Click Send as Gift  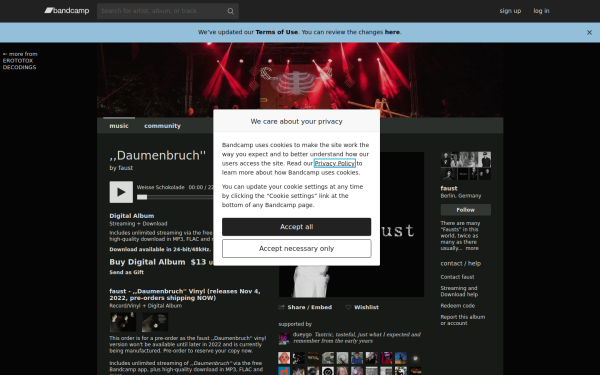click(x=126, y=272)
